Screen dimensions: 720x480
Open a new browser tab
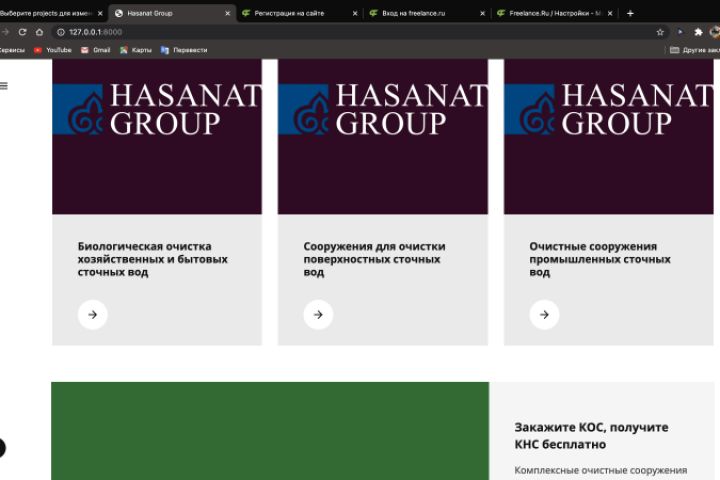coord(630,13)
